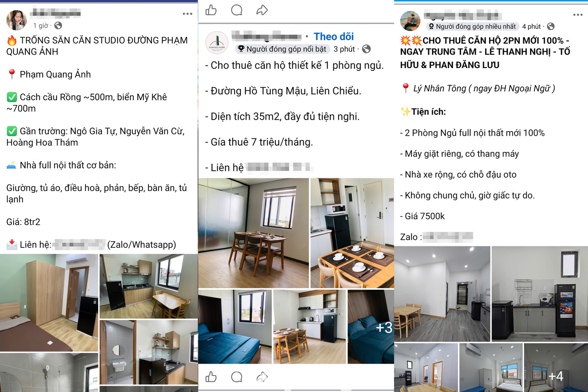Like the Hồ Tùng Mậu apartment post
The height and width of the screenshot is (392, 588).
click(211, 377)
